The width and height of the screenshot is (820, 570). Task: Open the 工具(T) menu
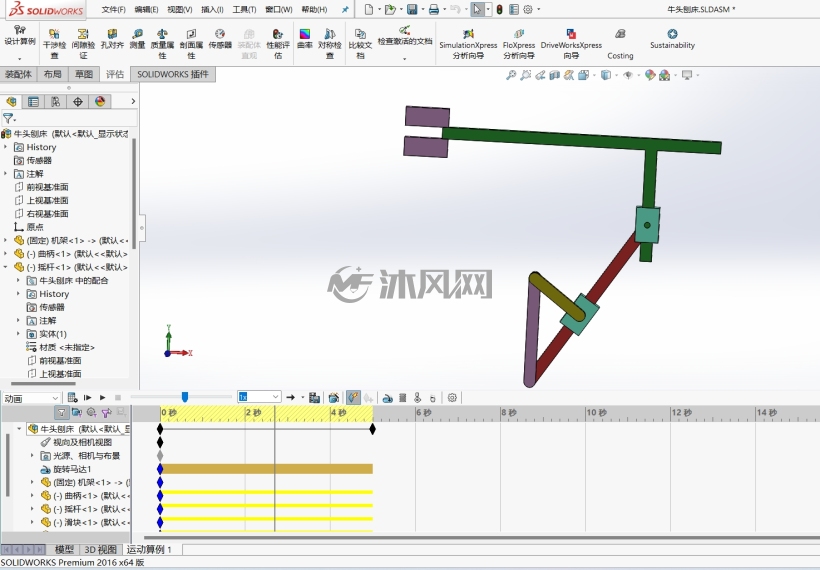click(244, 9)
